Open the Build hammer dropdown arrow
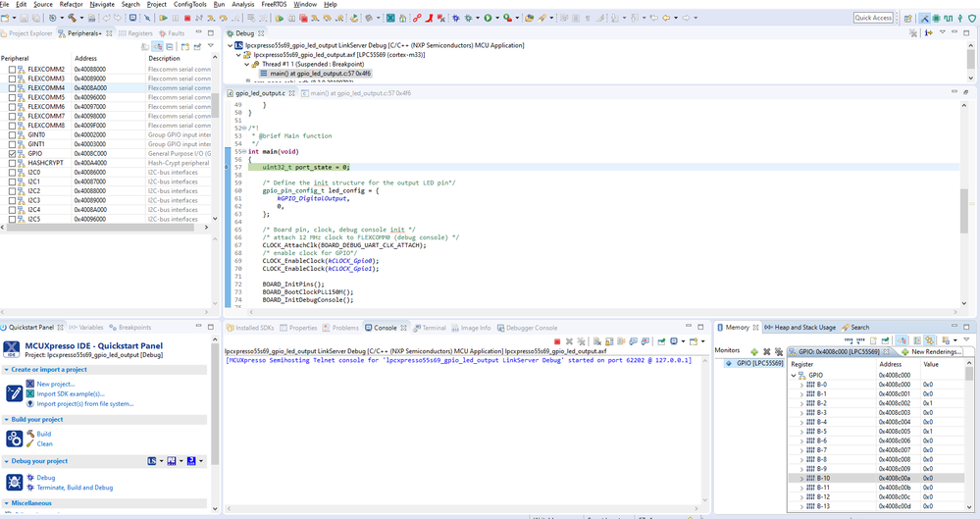This screenshot has height=519, width=980. [x=81, y=18]
